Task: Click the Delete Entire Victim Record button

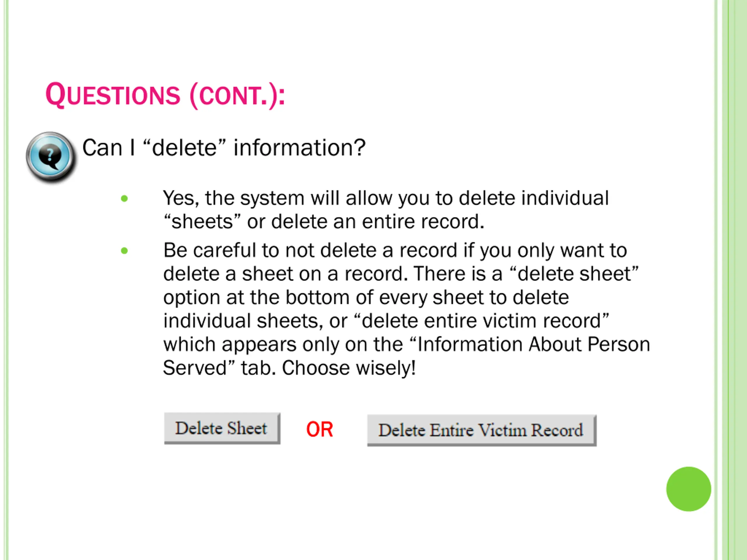Action: 481,430
